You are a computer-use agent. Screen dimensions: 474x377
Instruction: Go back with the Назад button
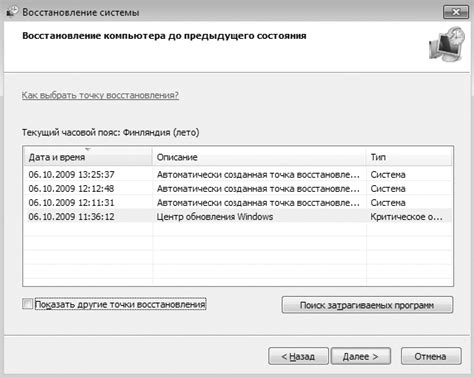(298, 356)
